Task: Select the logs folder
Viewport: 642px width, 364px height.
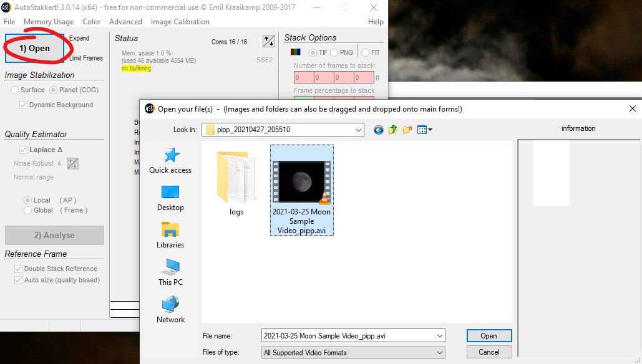Action: tap(236, 184)
